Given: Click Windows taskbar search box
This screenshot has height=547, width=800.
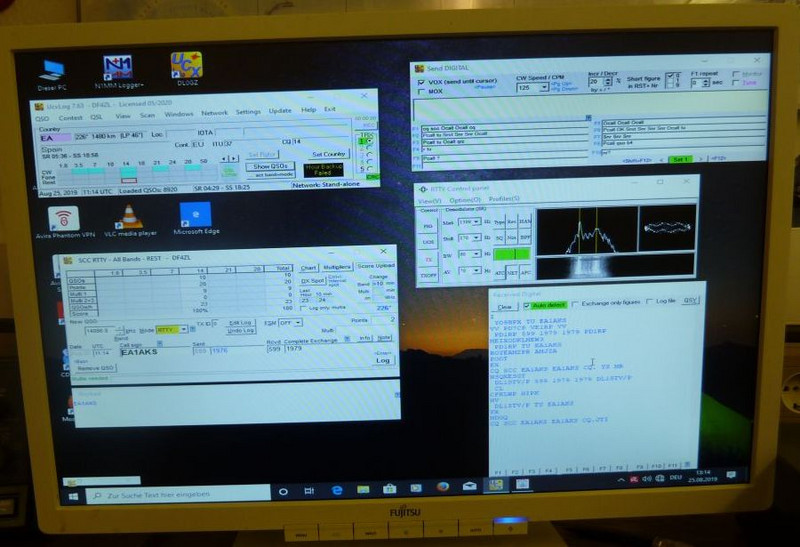Looking at the screenshot, I should point(178,494).
